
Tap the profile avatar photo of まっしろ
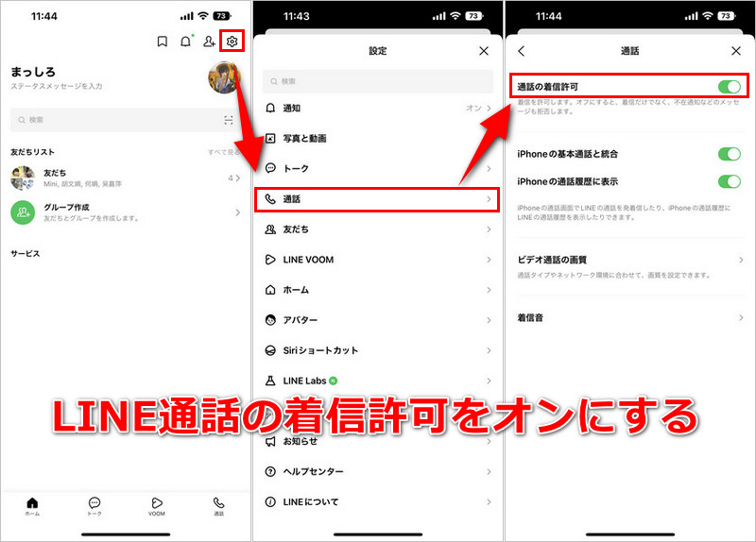(x=224, y=77)
